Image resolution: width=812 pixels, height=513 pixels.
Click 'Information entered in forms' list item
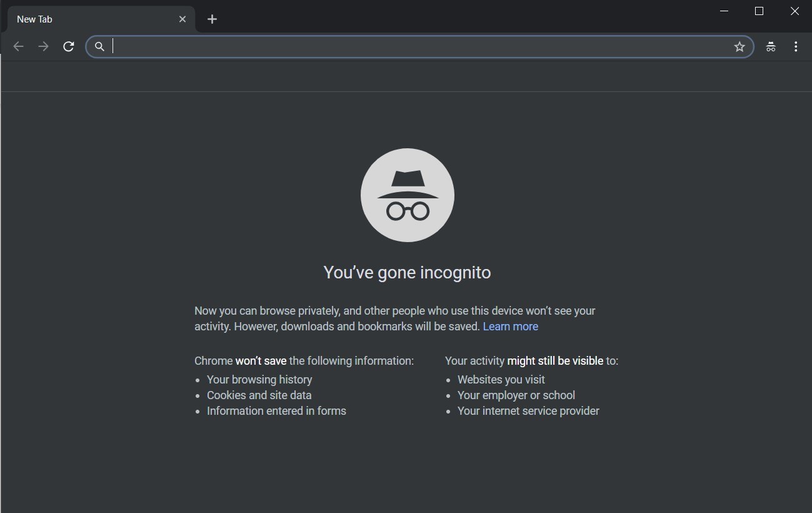click(276, 410)
